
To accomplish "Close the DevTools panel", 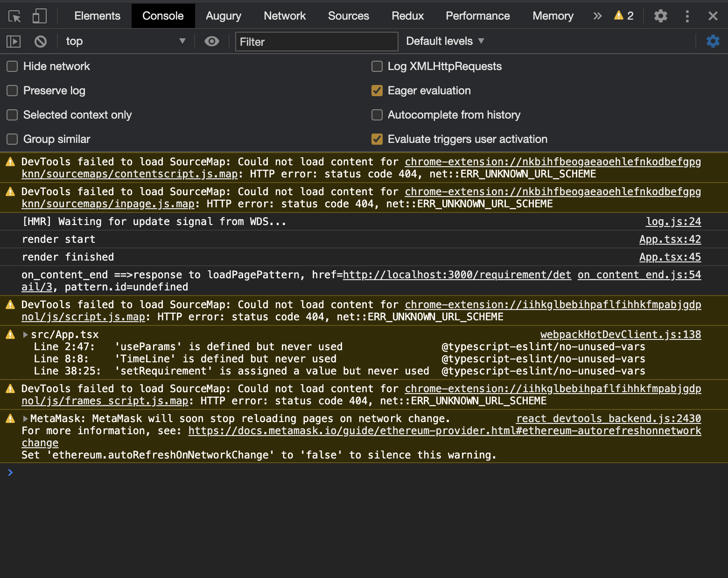I will point(713,16).
